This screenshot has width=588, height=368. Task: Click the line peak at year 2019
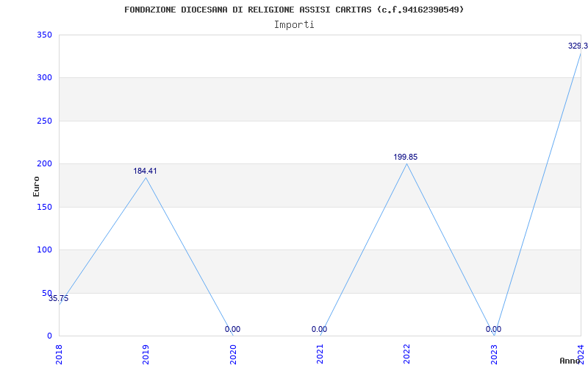pyautogui.click(x=146, y=177)
